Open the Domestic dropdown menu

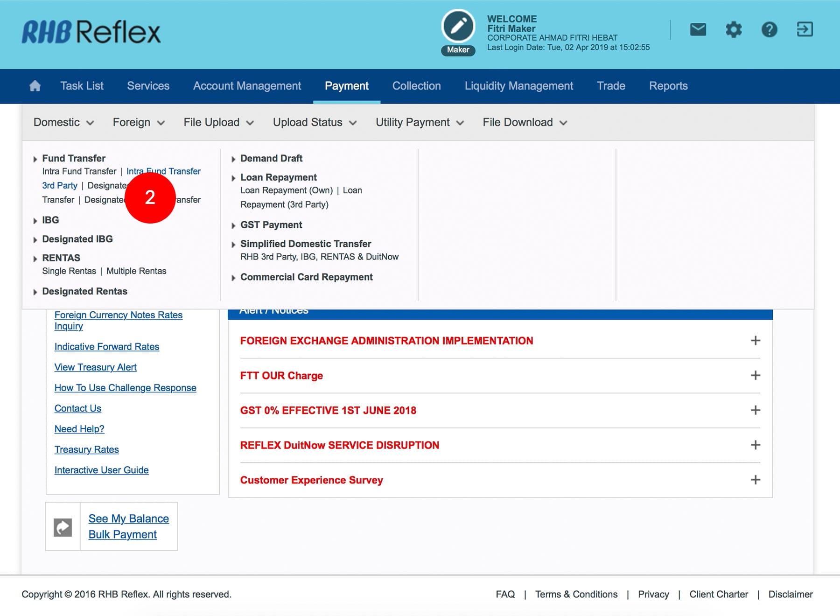63,122
